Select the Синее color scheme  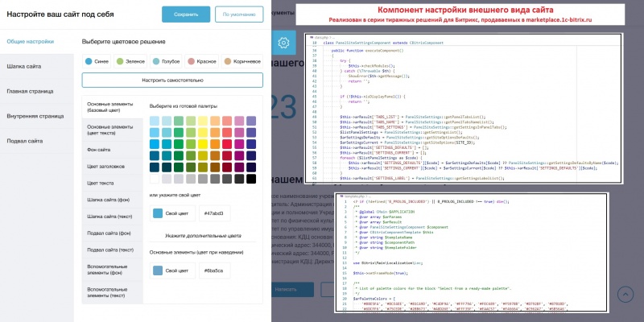click(x=97, y=62)
